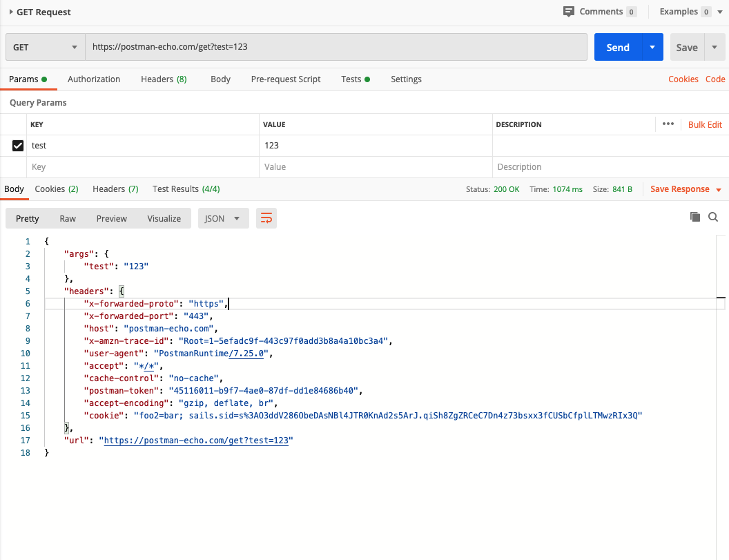Open the response Headers (7) tab
The image size is (729, 560).
(x=115, y=189)
